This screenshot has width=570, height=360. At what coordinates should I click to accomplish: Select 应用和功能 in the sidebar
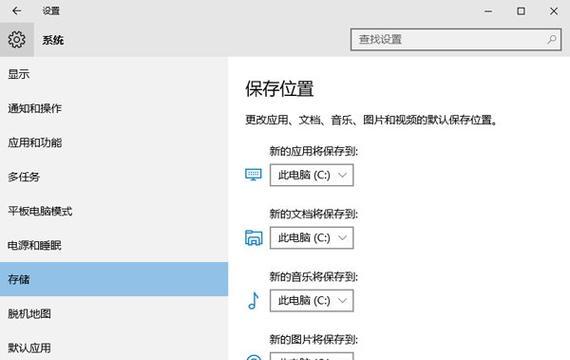[114, 143]
